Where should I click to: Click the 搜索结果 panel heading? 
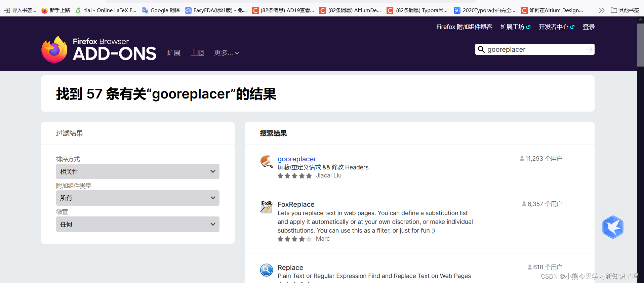tap(273, 133)
